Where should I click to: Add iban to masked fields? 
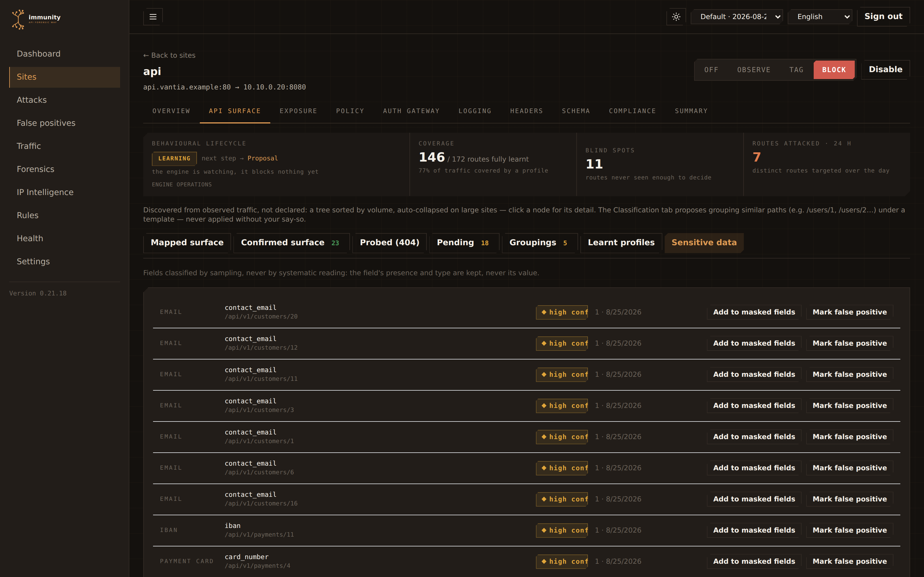[x=754, y=530]
